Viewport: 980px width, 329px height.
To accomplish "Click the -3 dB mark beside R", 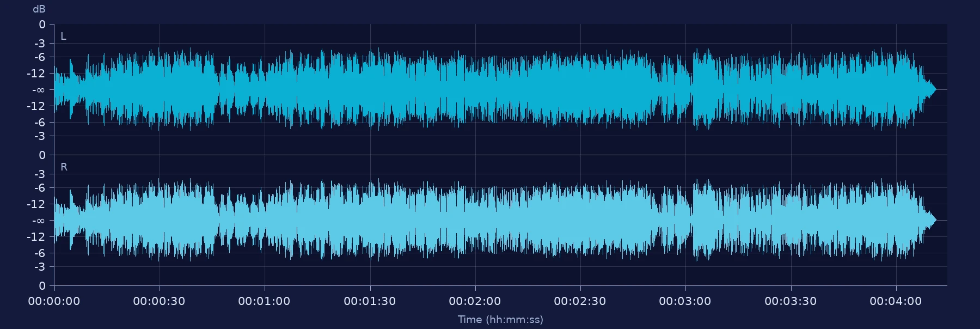I will click(40, 174).
